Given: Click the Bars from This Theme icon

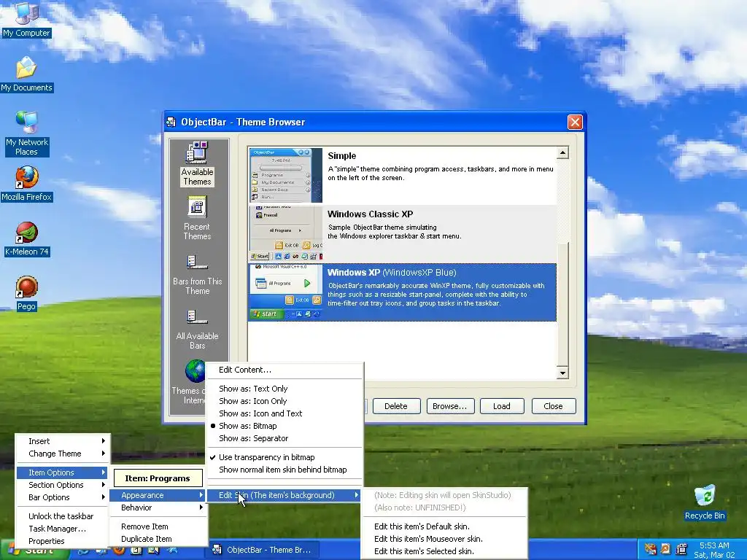Looking at the screenshot, I should click(x=197, y=262).
